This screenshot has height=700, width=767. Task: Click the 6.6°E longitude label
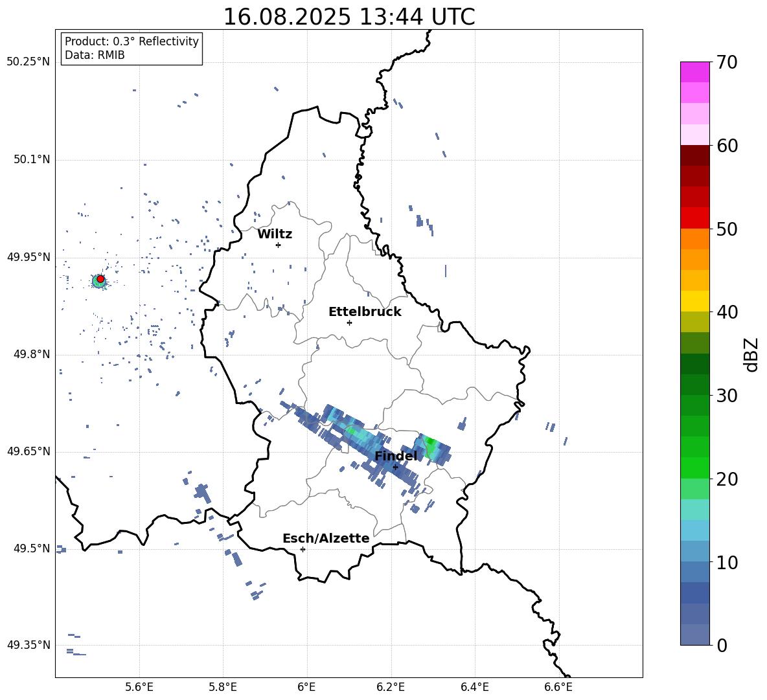click(558, 687)
